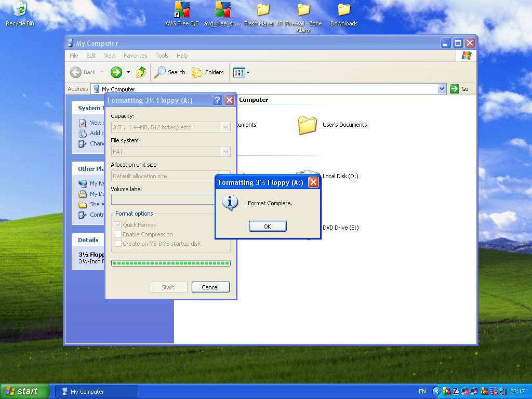Go up one level with the Up folder icon

141,72
